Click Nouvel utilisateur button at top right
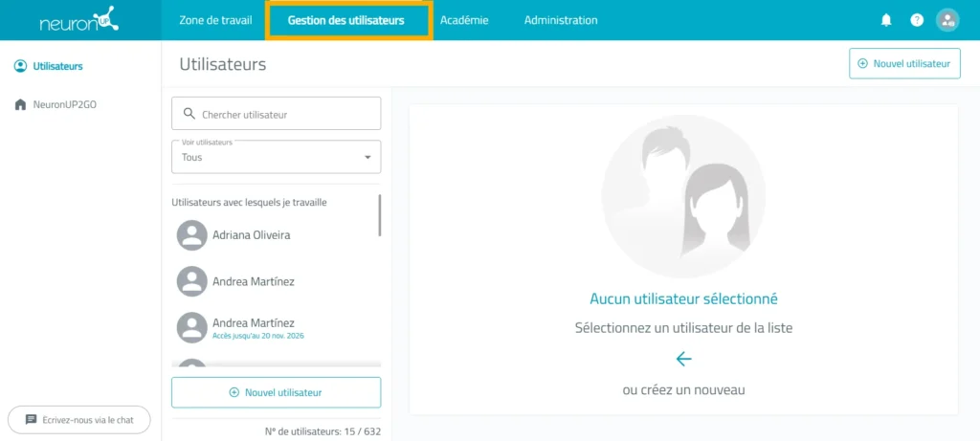This screenshot has height=441, width=980. click(x=904, y=64)
